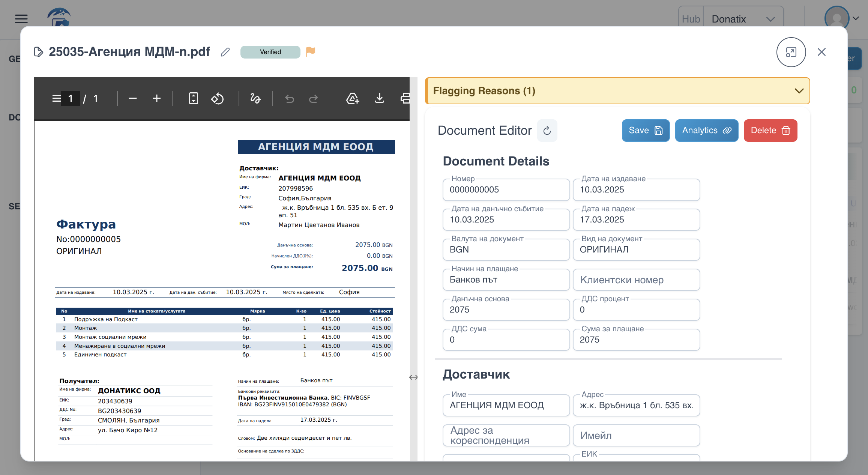Zoom in on the PDF document
The height and width of the screenshot is (475, 868).
(x=157, y=98)
